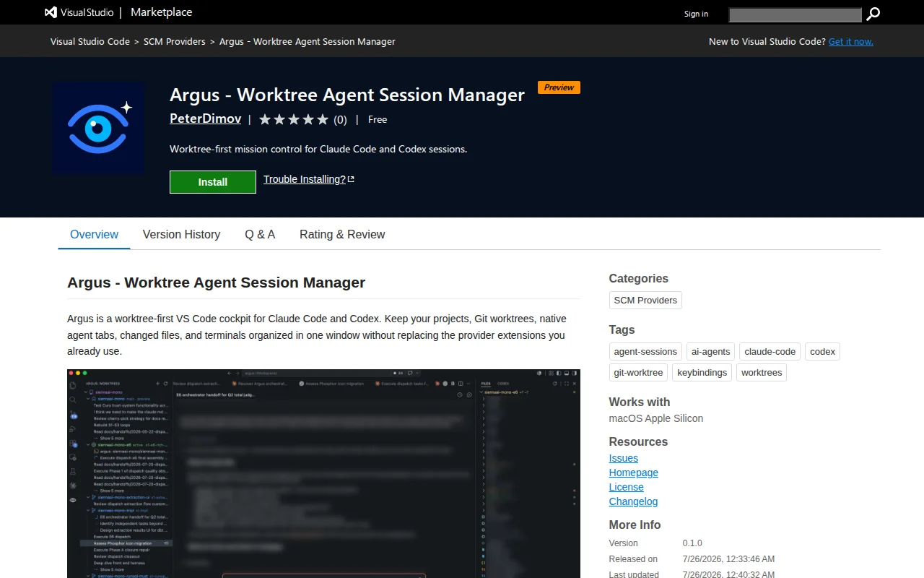The image size is (924, 578).
Task: Open publisher PeterDimov's page
Action: coord(205,118)
